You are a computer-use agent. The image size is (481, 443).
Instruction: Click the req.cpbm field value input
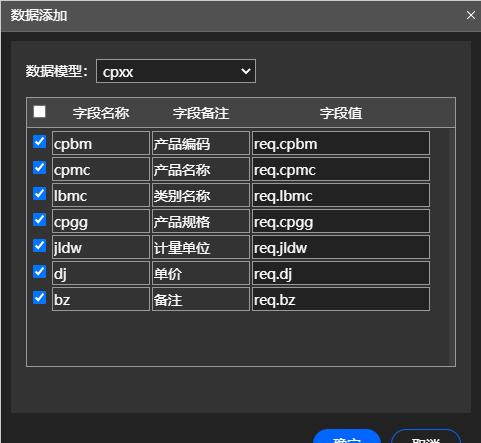(x=341, y=143)
